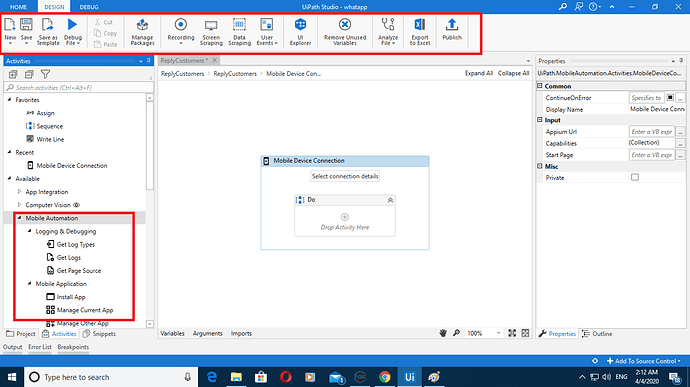The height and width of the screenshot is (387, 690).
Task: Click Remove Unused Variables
Action: [345, 32]
